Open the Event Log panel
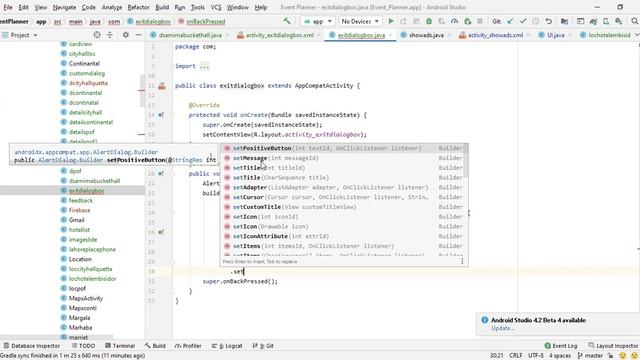Image resolution: width=640 pixels, height=360 pixels. click(560, 346)
